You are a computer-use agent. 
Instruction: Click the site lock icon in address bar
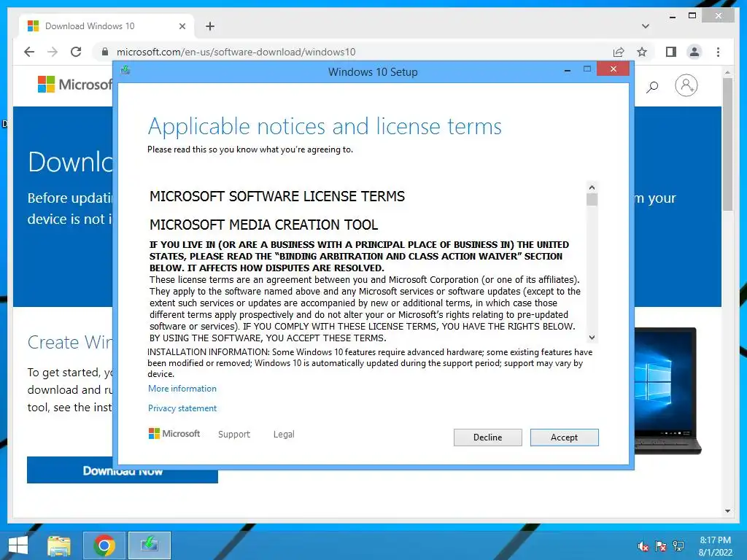[105, 52]
